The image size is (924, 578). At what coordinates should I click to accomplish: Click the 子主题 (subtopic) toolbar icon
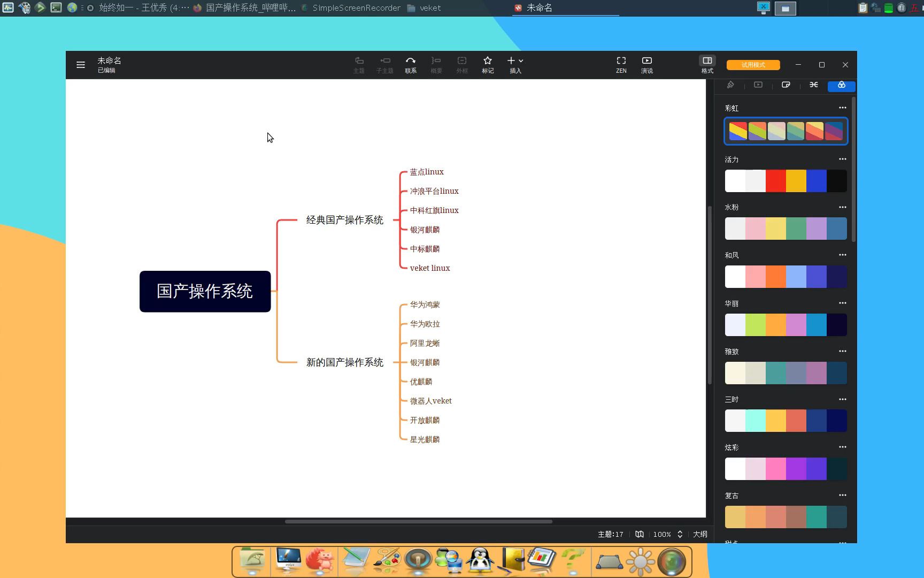385,65
